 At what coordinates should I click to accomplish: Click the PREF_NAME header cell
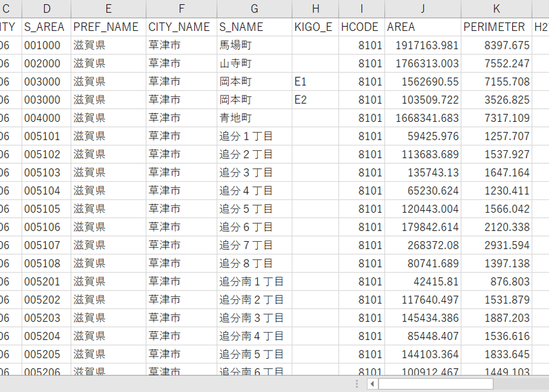click(x=109, y=27)
